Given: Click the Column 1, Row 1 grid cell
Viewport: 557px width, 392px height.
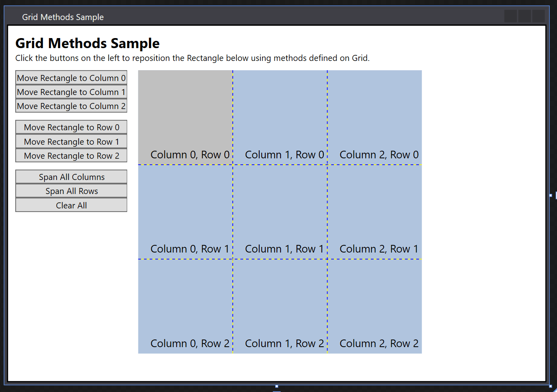Looking at the screenshot, I should coord(280,210).
